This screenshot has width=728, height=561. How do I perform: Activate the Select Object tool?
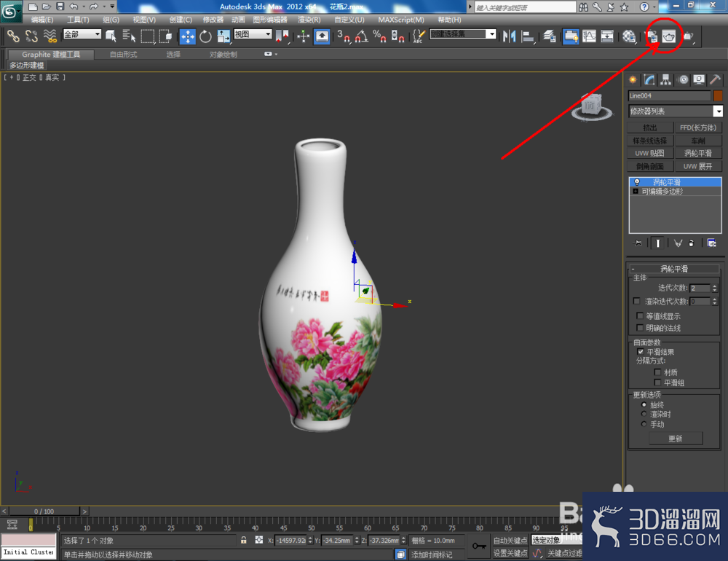click(x=111, y=36)
